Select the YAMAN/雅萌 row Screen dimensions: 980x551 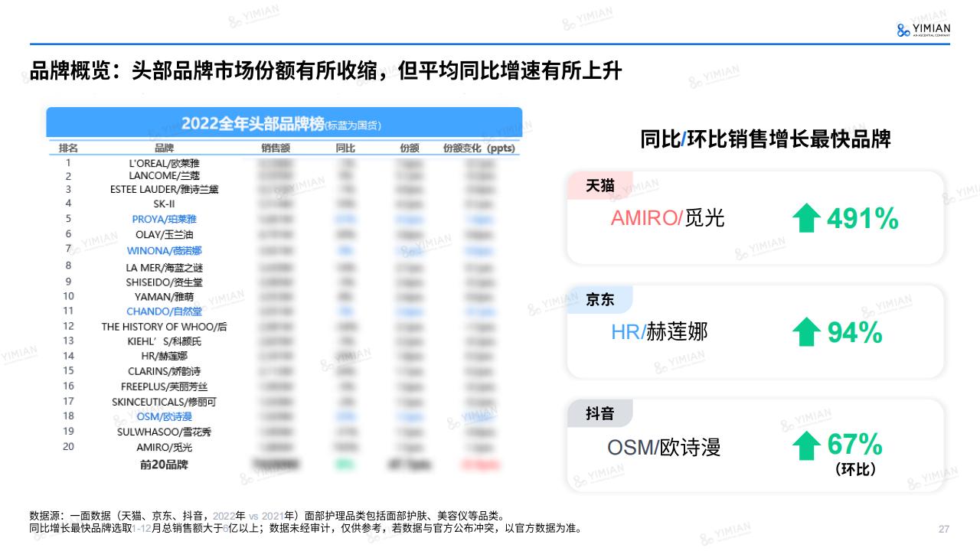tap(283, 296)
